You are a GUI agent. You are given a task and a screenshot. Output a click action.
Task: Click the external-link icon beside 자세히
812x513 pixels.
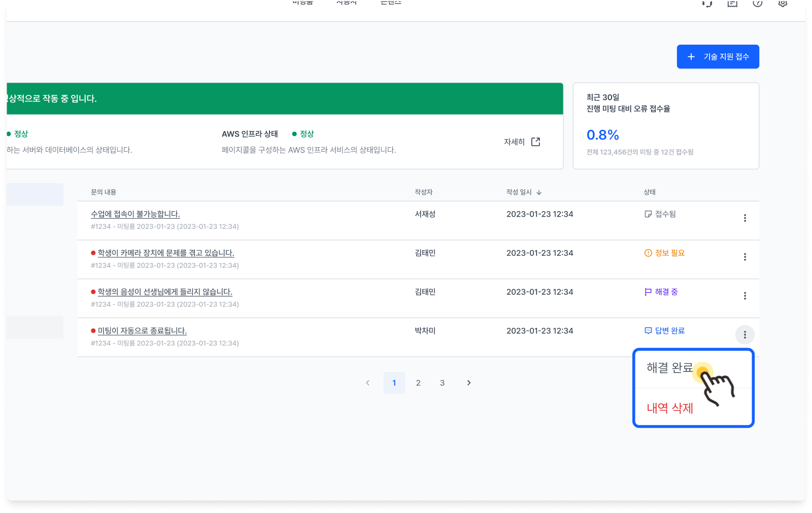(535, 142)
